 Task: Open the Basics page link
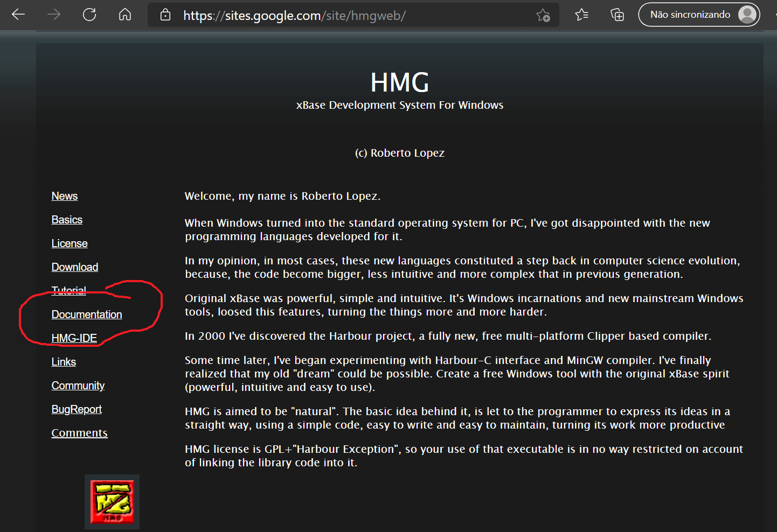pos(67,220)
